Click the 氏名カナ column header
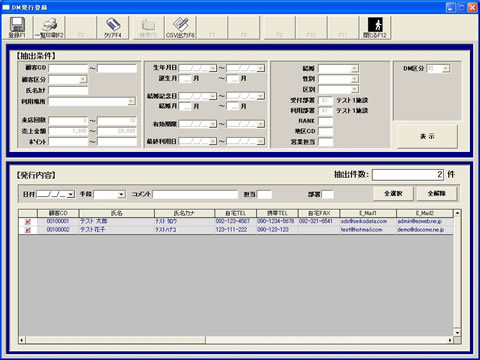 [x=184, y=213]
